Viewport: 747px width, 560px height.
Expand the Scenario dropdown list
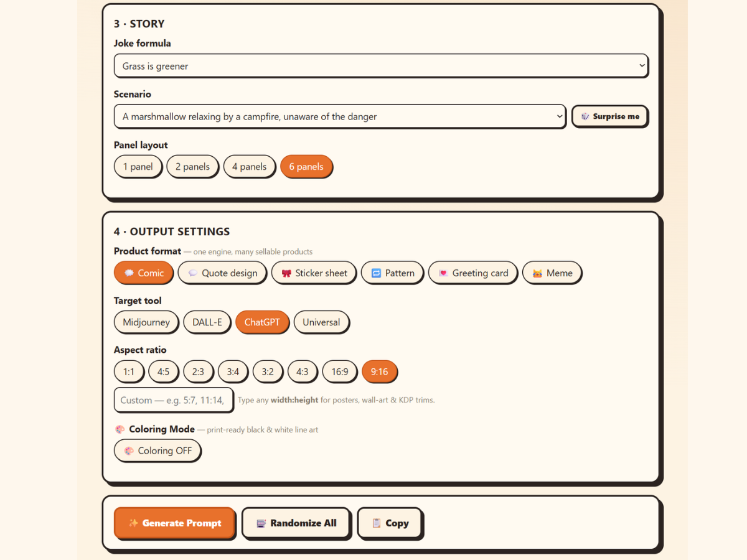click(340, 116)
